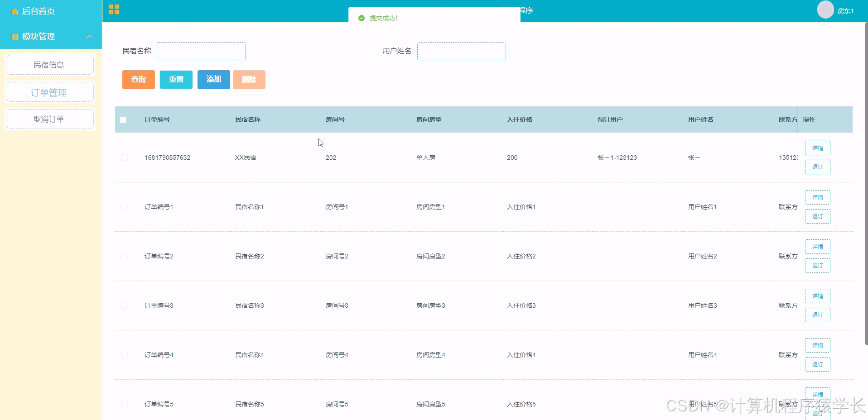
Task: Open 详情 for the 订单编号2 row
Action: 818,247
